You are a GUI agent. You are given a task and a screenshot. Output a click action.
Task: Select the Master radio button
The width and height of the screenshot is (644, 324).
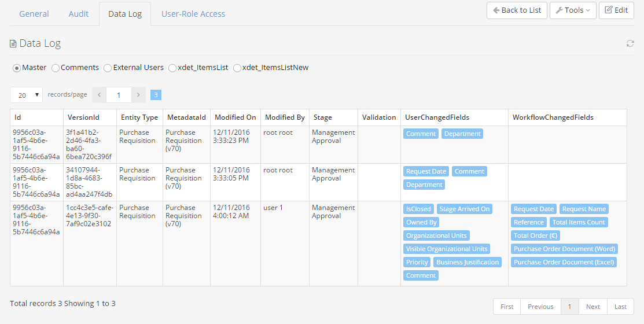point(17,68)
